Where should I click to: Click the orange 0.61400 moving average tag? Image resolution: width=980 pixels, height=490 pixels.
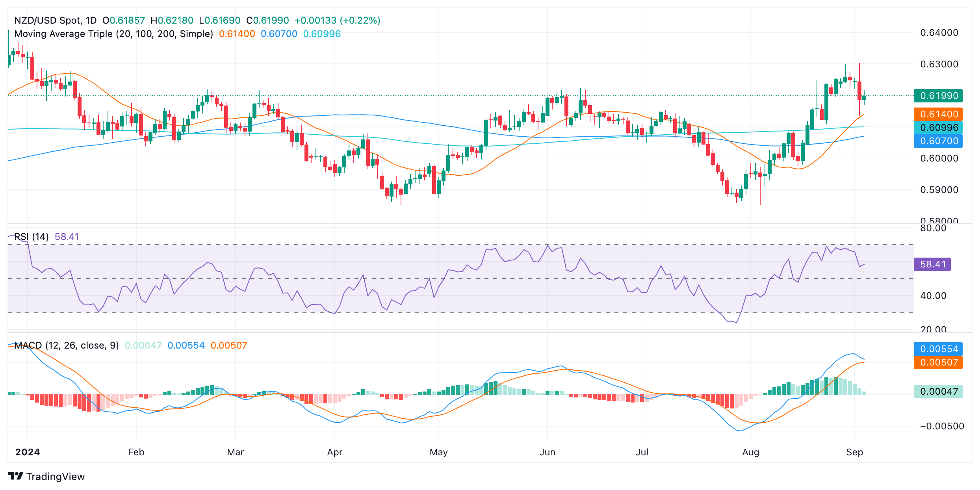(938, 114)
